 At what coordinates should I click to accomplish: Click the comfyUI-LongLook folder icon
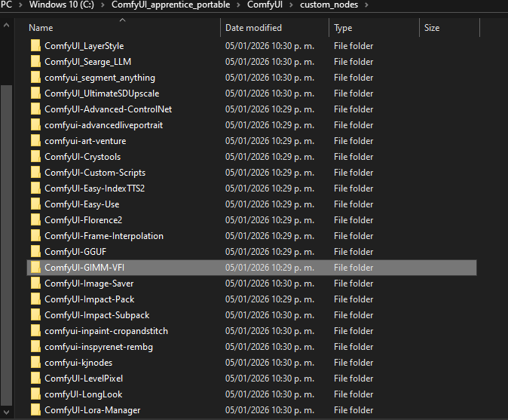coord(35,394)
